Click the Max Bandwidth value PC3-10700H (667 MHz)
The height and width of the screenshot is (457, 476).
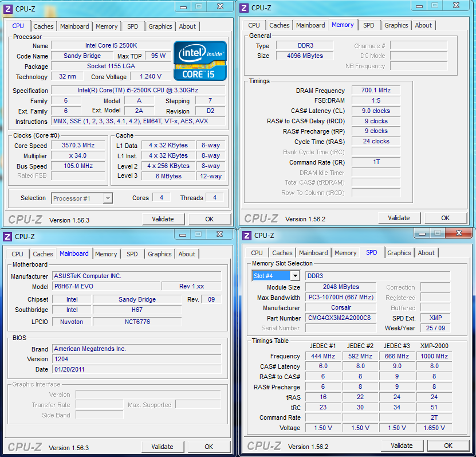341,297
